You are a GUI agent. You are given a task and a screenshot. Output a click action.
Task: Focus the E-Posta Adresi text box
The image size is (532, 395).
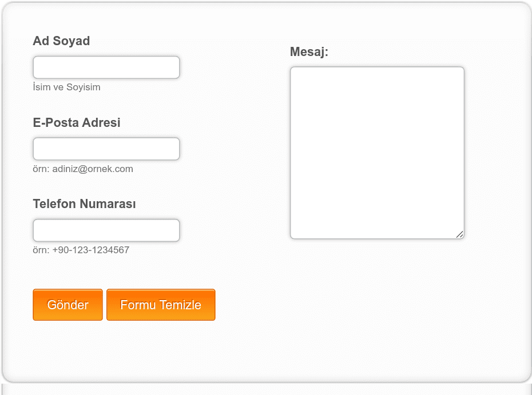coord(106,149)
